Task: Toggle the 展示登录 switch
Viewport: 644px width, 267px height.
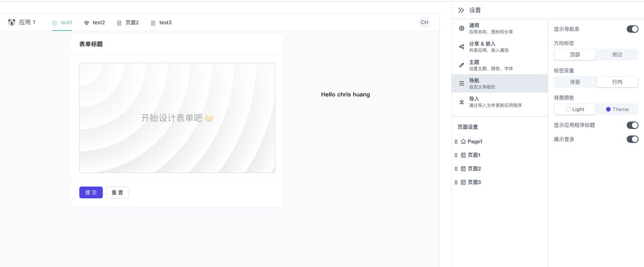Action: tap(632, 139)
